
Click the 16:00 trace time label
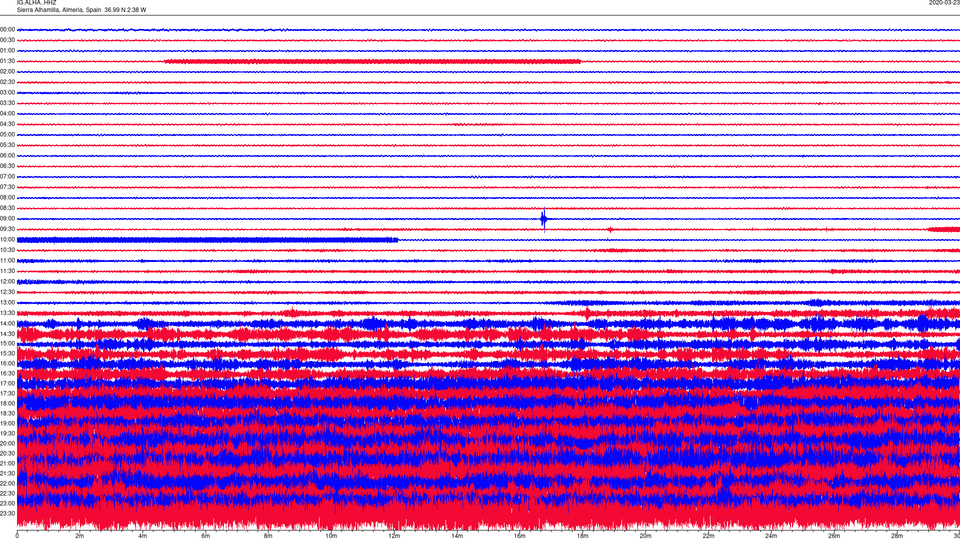pos(7,363)
